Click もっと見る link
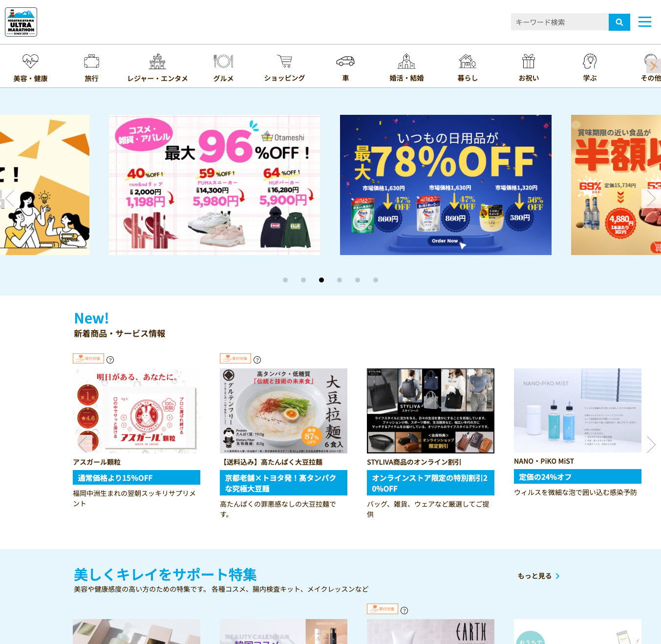Viewport: 661px width, 644px height. 539,576
